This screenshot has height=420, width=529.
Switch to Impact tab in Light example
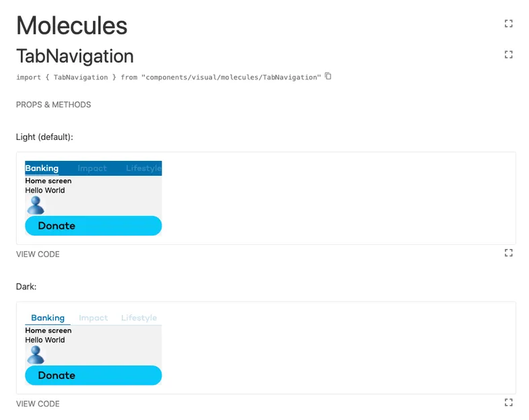pos(92,168)
